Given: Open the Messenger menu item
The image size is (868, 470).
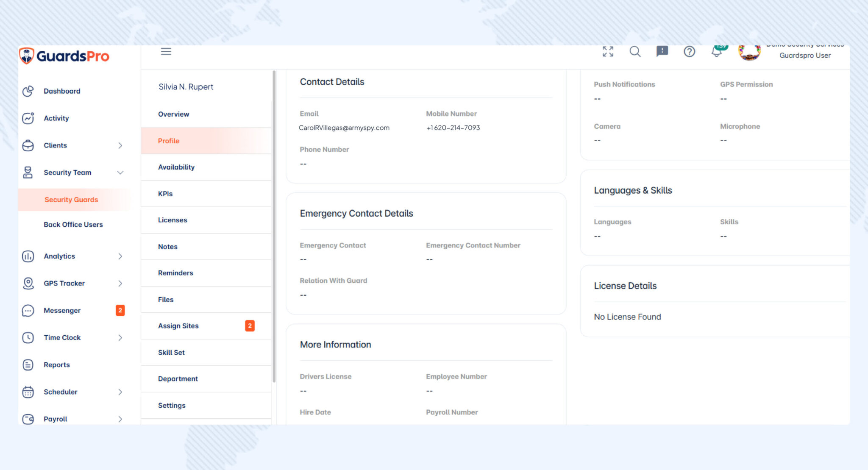Looking at the screenshot, I should [x=62, y=311].
